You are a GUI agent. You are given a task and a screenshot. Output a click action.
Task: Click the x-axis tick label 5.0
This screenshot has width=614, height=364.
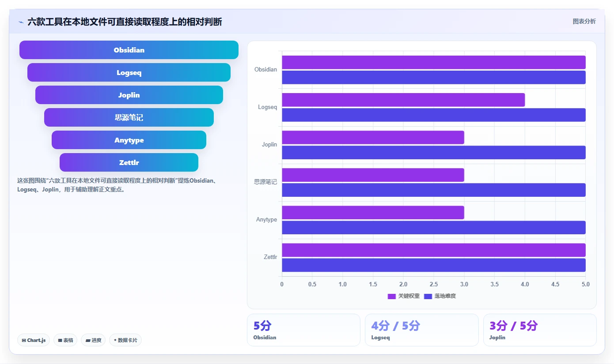[x=586, y=285]
